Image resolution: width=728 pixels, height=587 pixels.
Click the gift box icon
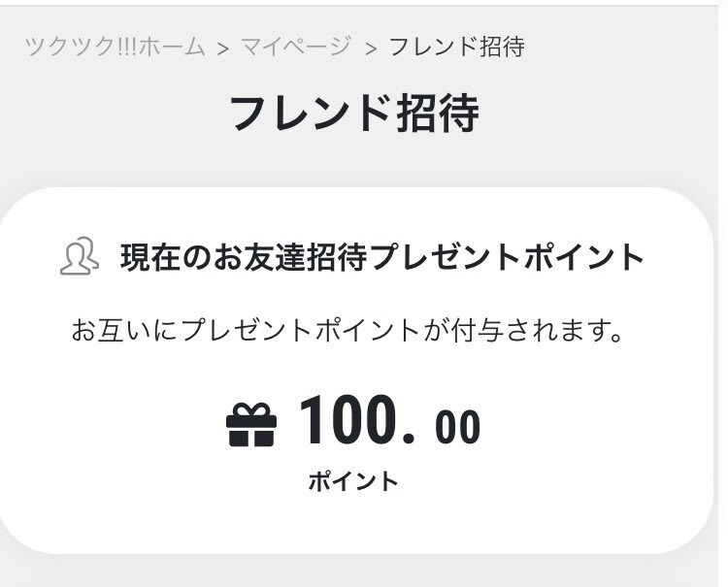(251, 425)
